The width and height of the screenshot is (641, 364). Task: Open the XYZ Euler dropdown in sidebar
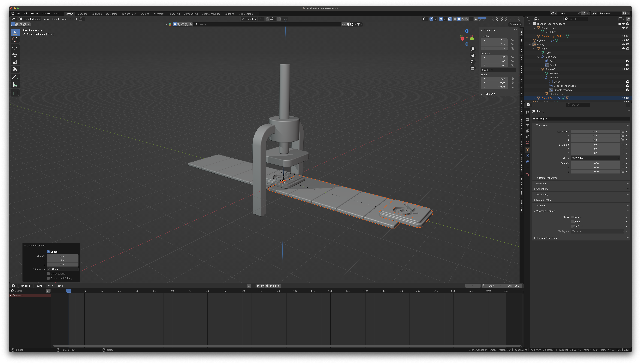(498, 70)
